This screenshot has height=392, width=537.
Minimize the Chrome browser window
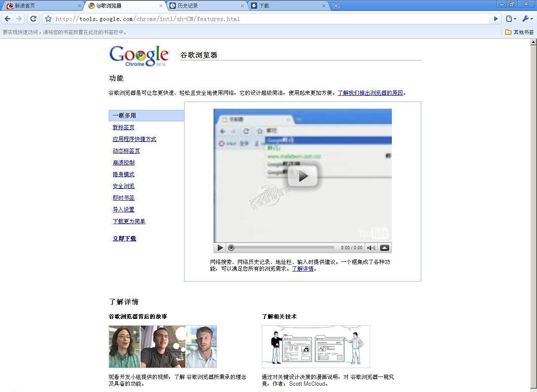[502, 4]
